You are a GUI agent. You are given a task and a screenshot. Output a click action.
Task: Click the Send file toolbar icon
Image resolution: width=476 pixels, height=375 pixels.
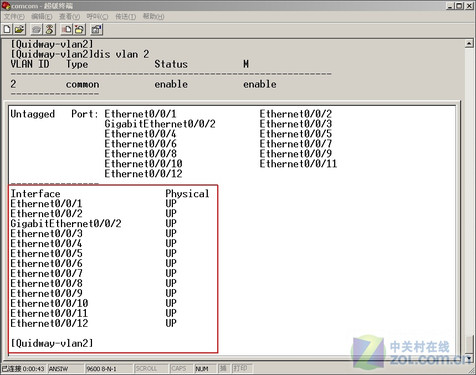[x=67, y=29]
